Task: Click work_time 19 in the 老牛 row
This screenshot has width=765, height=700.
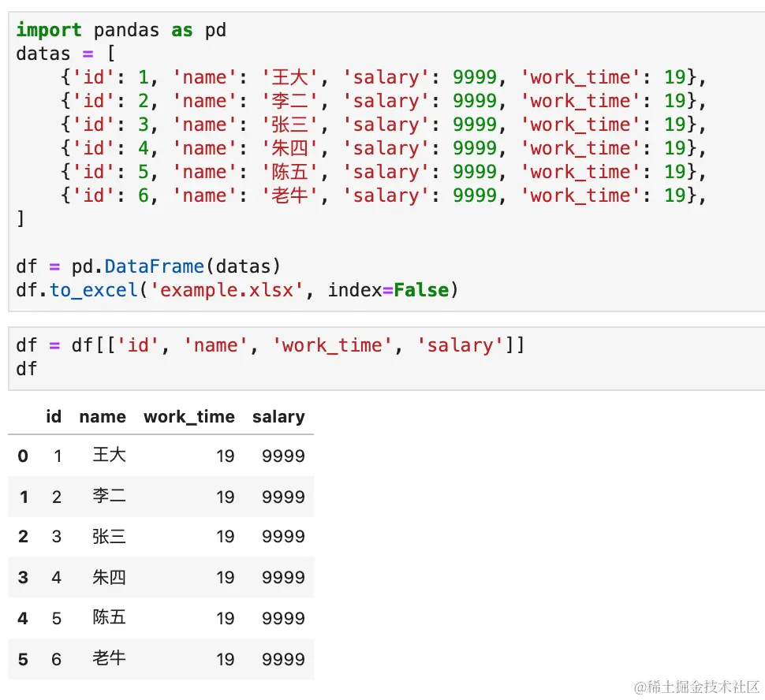Action: pyautogui.click(x=226, y=660)
